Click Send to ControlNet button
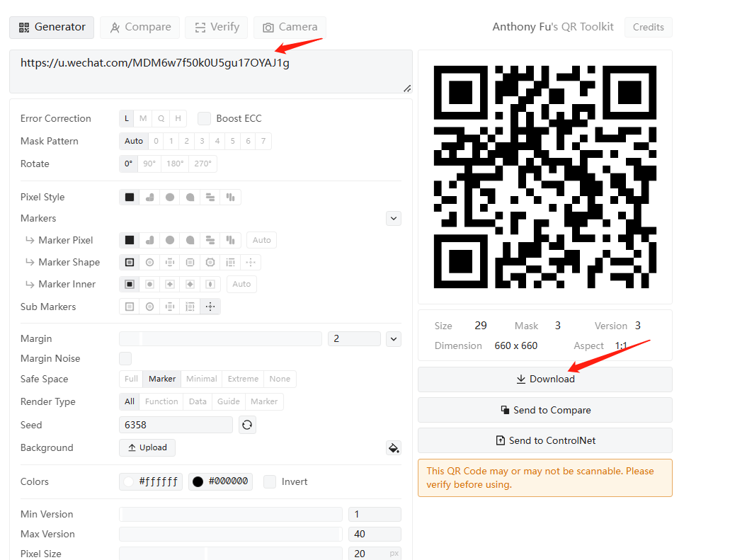Screen dimensions: 747x560 click(x=545, y=440)
